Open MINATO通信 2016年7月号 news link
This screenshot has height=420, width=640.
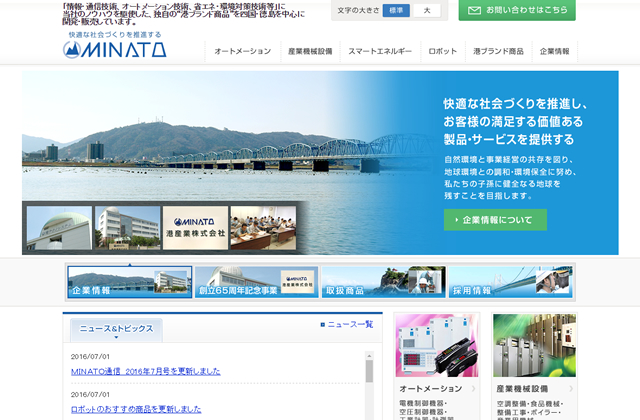(x=146, y=371)
